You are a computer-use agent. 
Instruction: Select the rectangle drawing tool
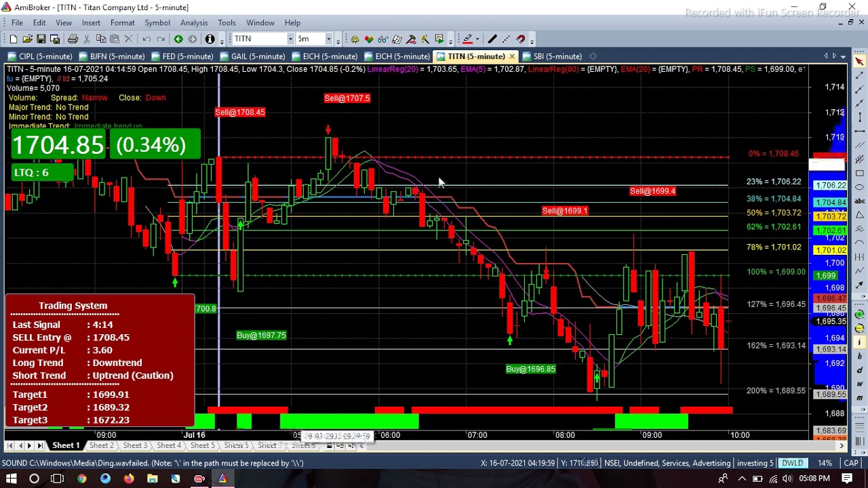859,173
